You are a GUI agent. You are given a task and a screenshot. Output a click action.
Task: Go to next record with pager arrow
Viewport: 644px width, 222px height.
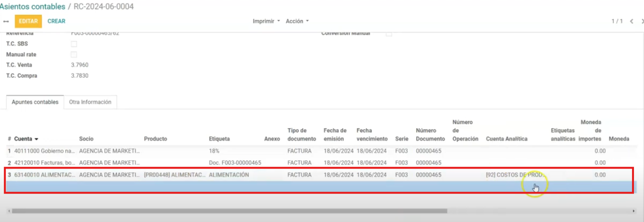[x=642, y=22]
